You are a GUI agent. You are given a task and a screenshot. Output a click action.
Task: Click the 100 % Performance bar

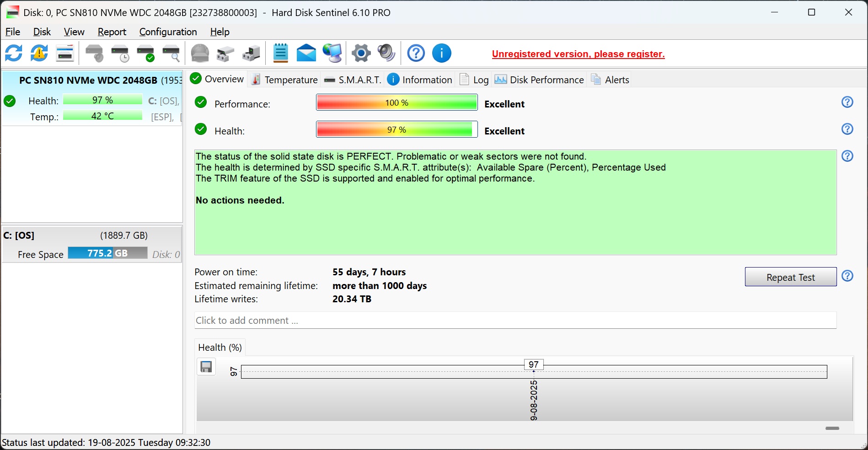click(x=396, y=102)
